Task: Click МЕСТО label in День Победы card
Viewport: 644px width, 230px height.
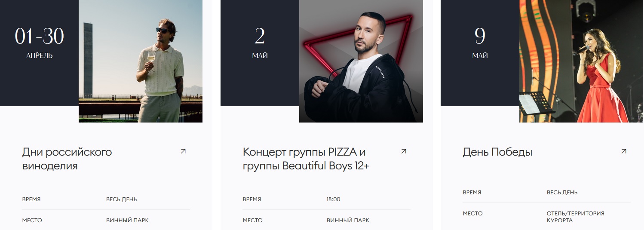Action: 472,214
